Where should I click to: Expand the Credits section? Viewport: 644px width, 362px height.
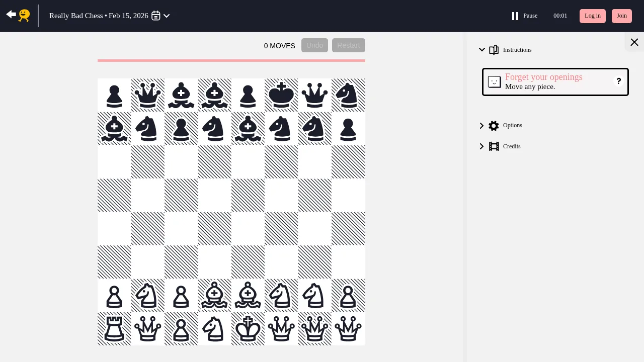(x=481, y=146)
